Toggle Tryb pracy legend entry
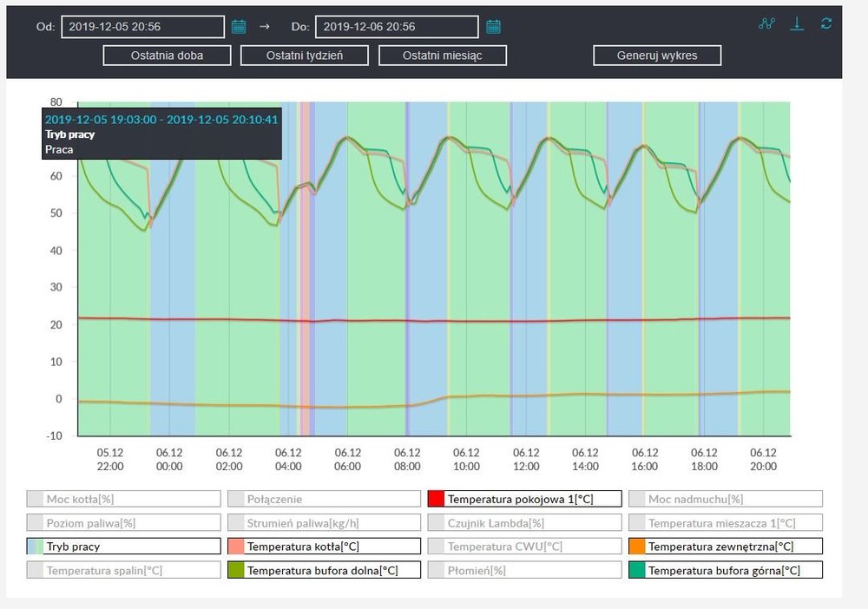The width and height of the screenshot is (868, 609). click(x=123, y=547)
